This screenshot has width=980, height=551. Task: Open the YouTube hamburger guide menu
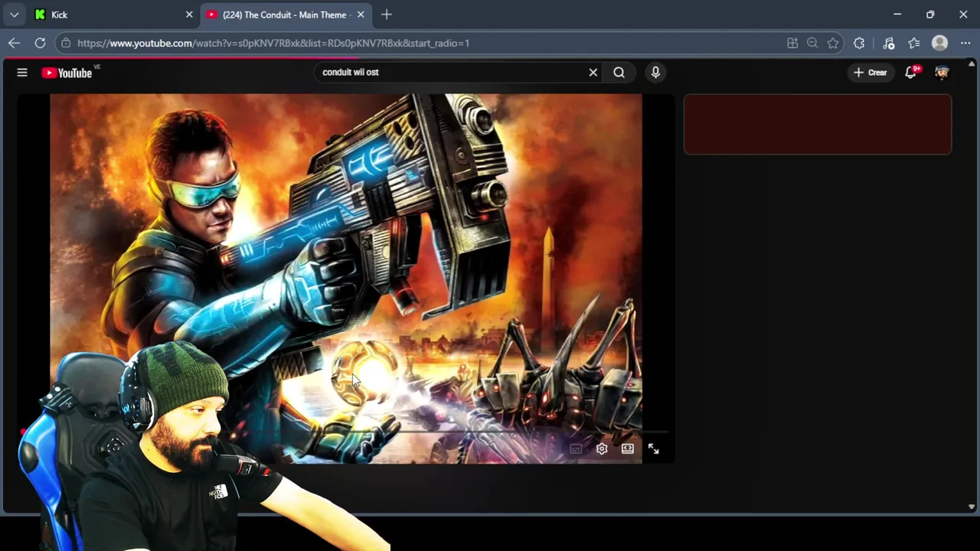[22, 73]
